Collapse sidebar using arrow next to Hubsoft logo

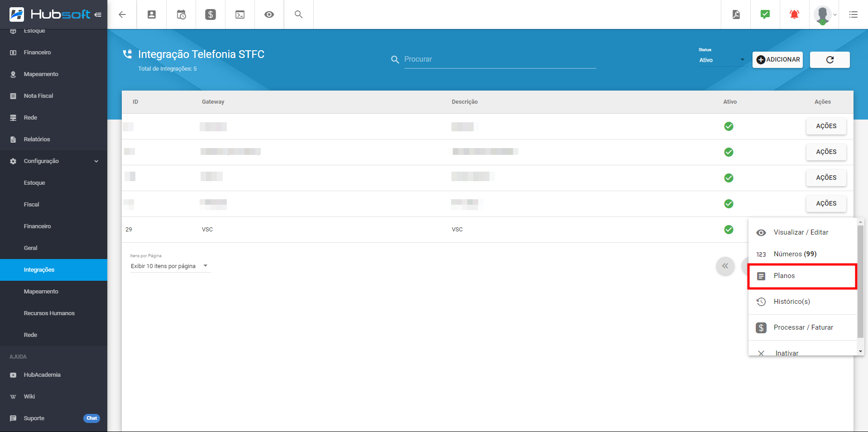(98, 14)
